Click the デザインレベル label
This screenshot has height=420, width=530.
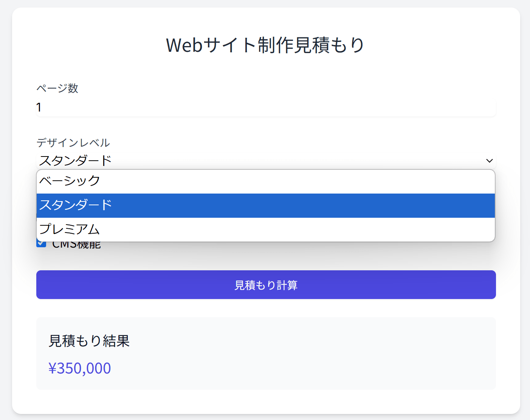tap(73, 143)
